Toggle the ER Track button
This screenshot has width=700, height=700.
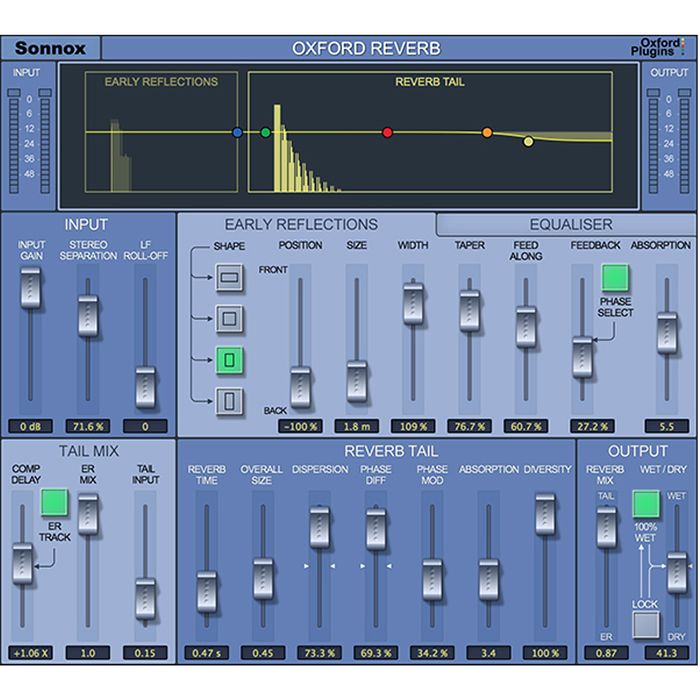click(x=55, y=502)
